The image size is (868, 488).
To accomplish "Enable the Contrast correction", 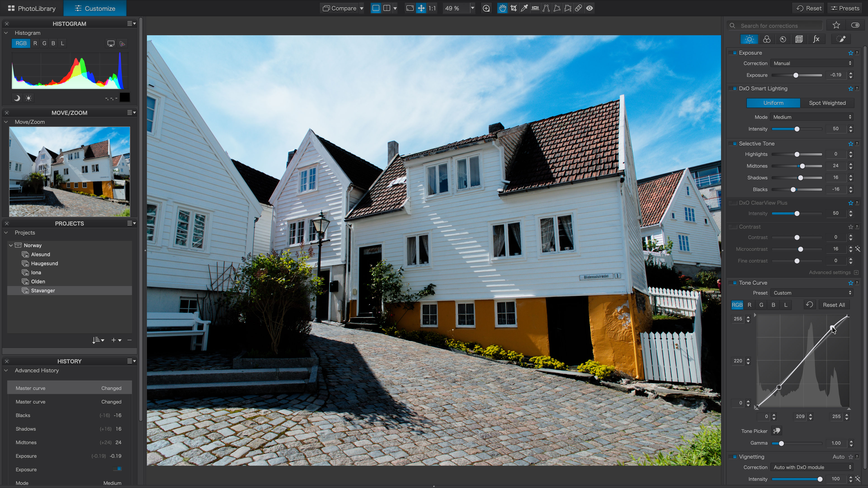I will click(x=733, y=227).
